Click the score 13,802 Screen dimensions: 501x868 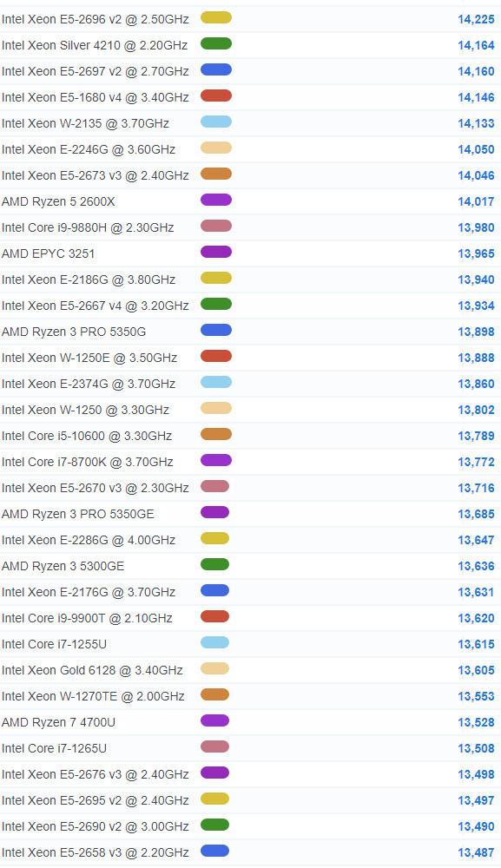pyautogui.click(x=476, y=410)
